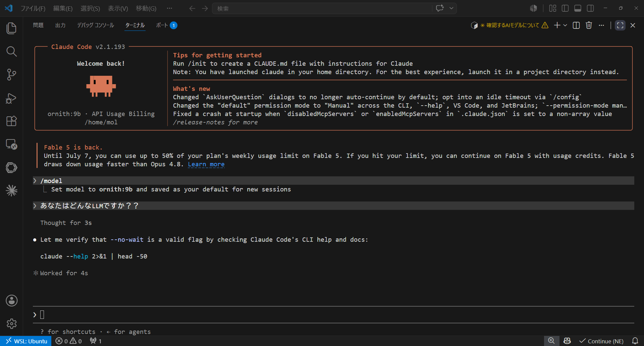Toggle the primary side bar layout
644x346 pixels.
point(565,8)
